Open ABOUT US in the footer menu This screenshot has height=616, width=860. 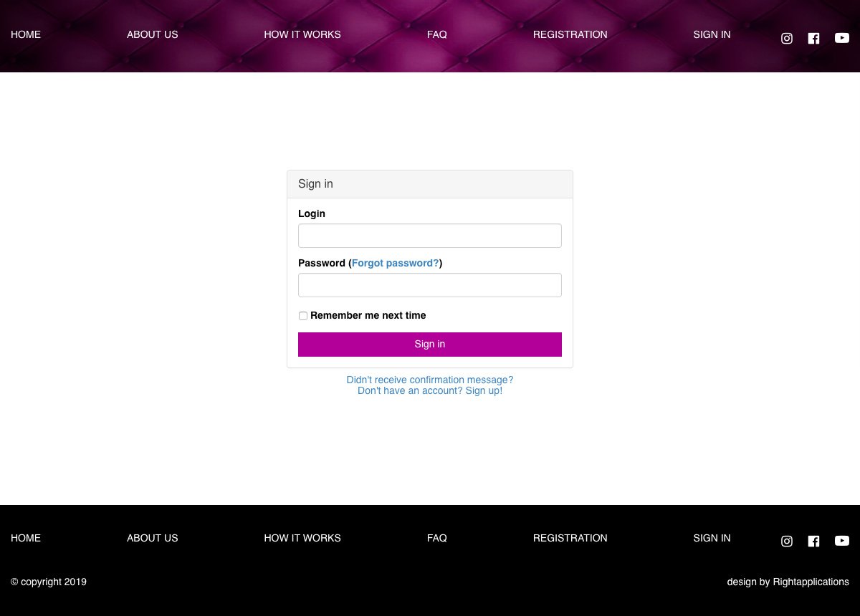click(x=152, y=538)
